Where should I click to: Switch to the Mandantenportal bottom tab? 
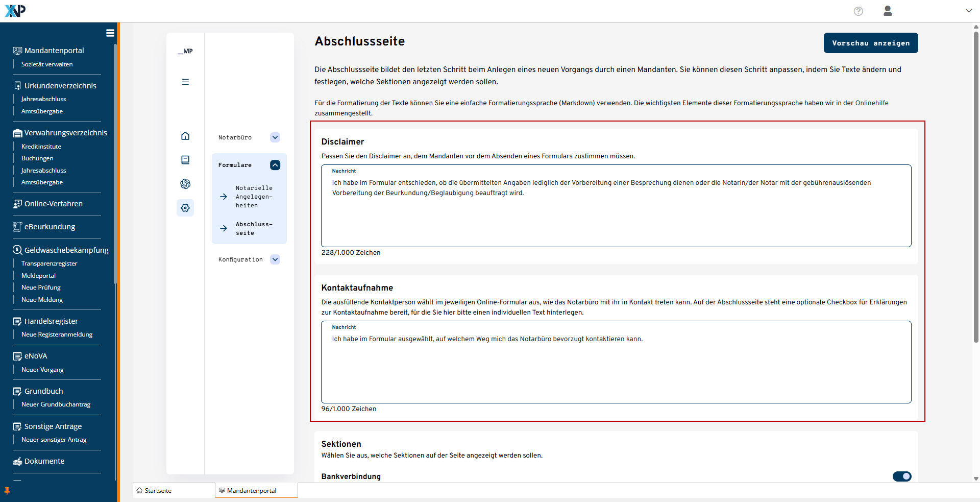(x=256, y=490)
